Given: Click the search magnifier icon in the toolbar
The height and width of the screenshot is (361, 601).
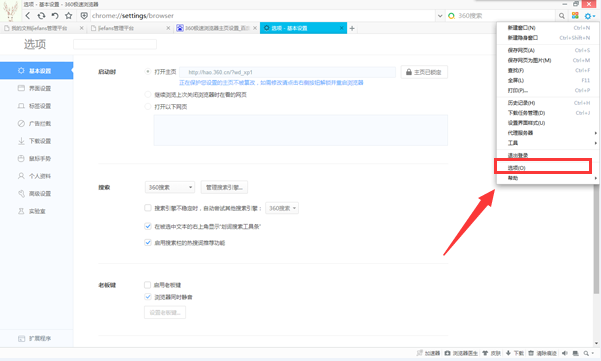Looking at the screenshot, I should point(562,16).
